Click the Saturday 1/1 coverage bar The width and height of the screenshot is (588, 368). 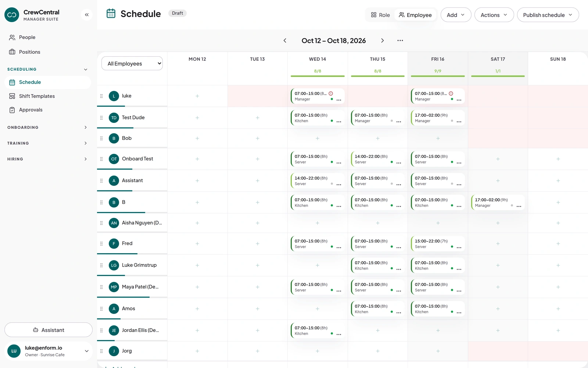pos(498,76)
